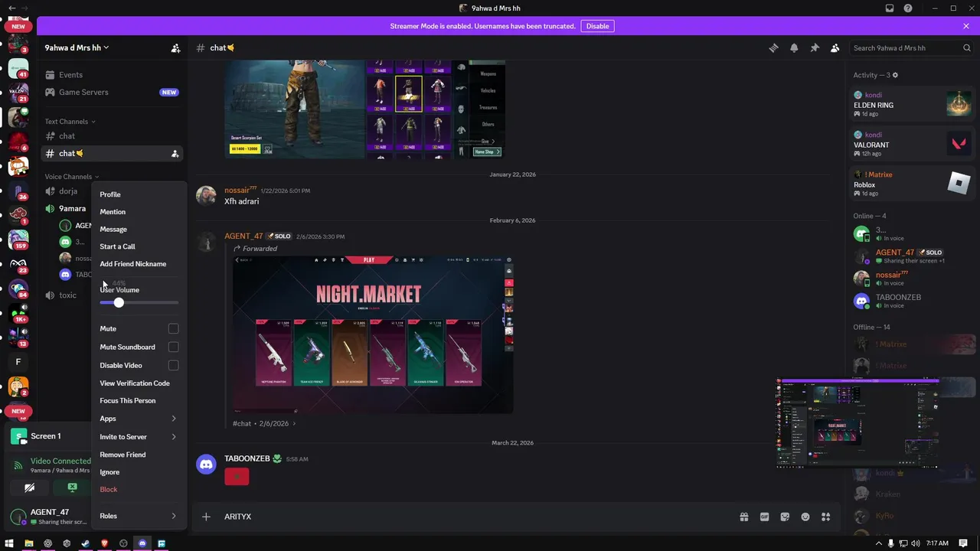The width and height of the screenshot is (980, 551).
Task: Show pinned messages via pin icon
Action: (815, 47)
